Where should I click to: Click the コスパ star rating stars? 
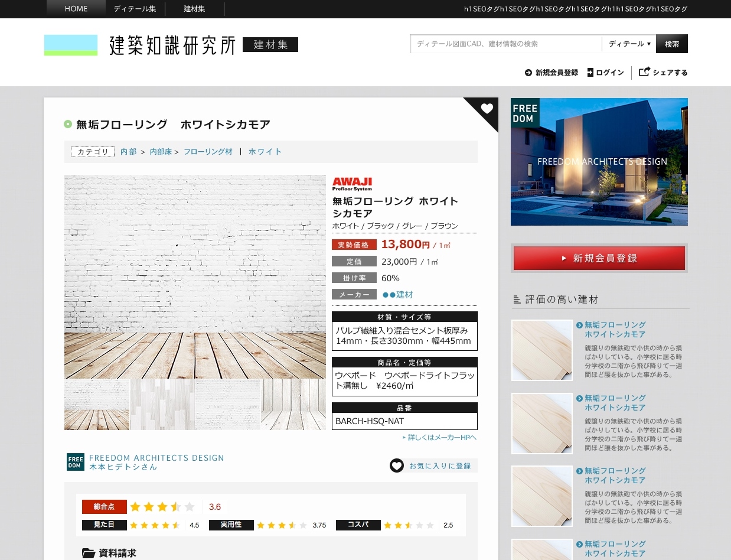(409, 525)
